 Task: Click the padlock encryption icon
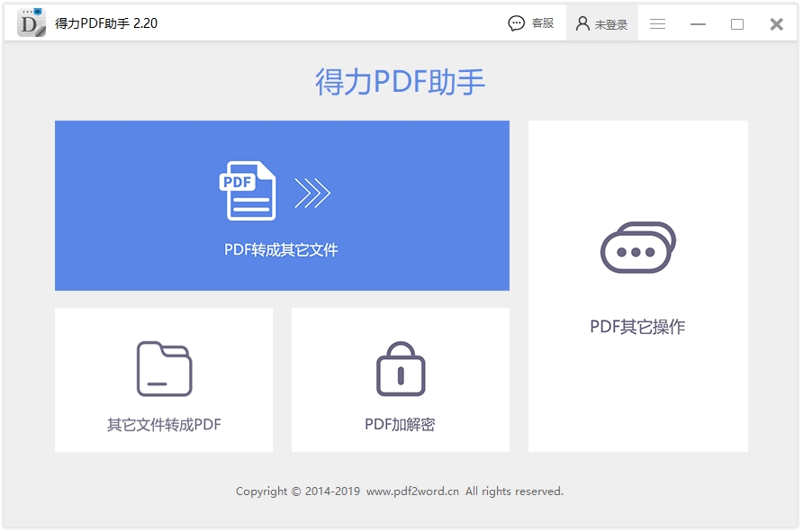pos(401,369)
